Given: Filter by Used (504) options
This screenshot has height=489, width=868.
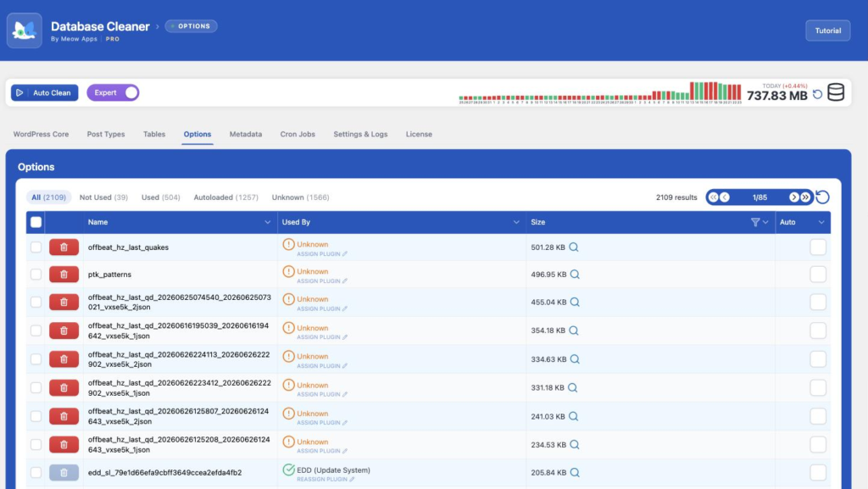Looking at the screenshot, I should (160, 197).
